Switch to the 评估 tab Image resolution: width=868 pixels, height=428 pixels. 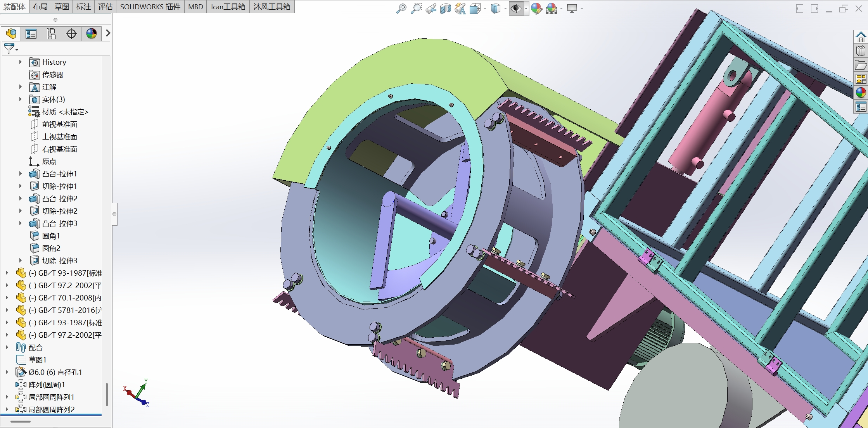tap(105, 7)
